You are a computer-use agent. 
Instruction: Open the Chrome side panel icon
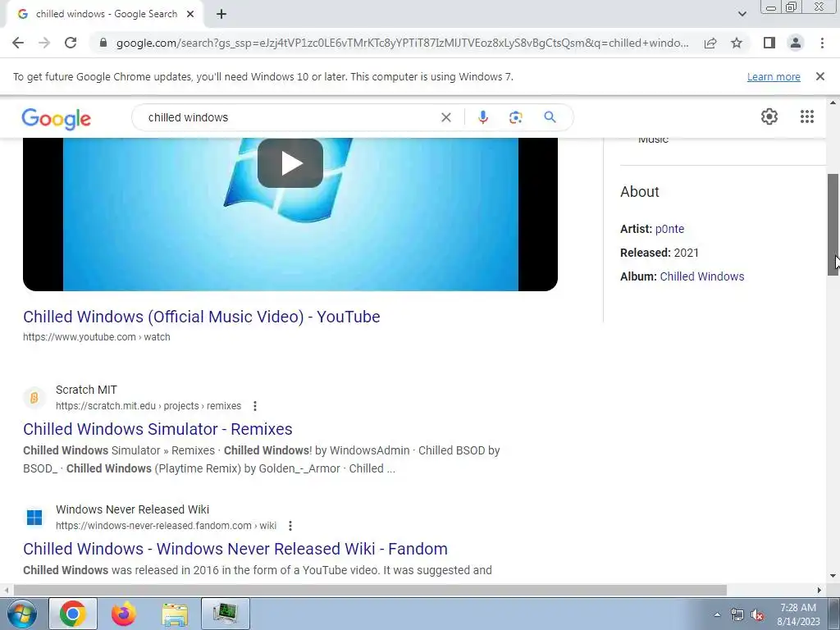point(769,43)
